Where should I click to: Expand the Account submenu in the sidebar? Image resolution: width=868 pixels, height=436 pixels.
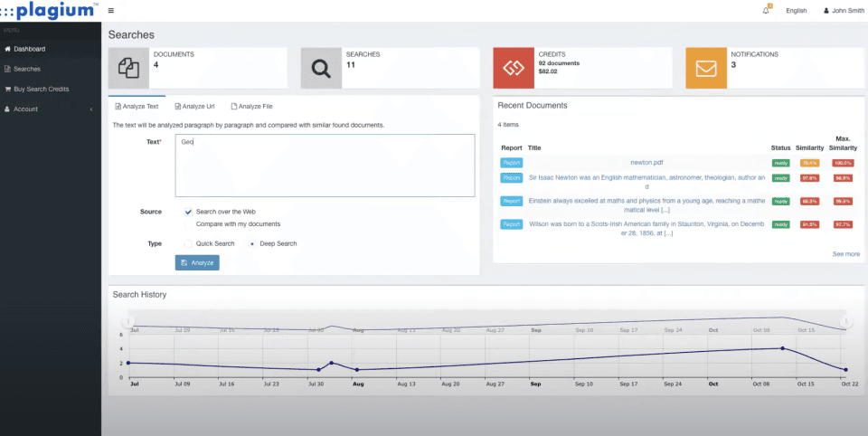[x=51, y=109]
